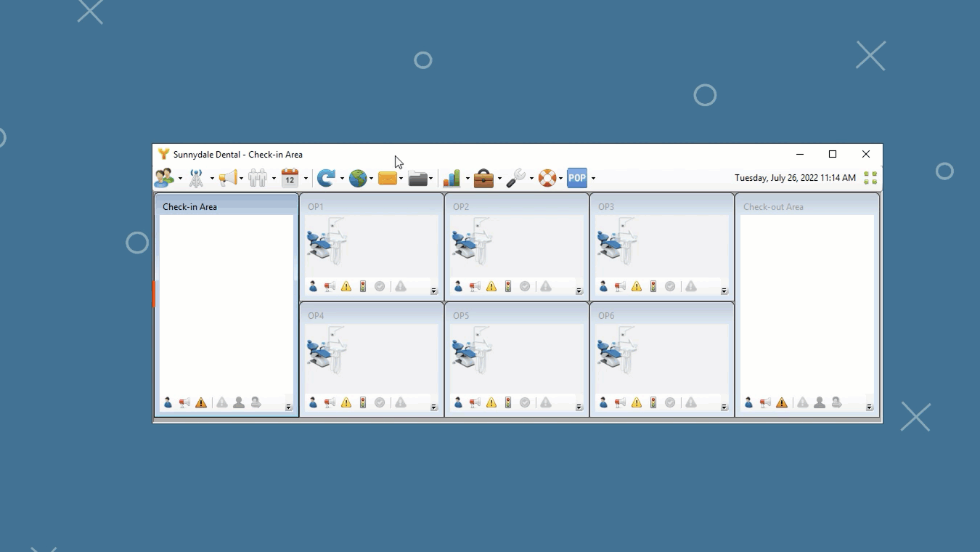Open the Check-in Area panel's corner dropdown button
Viewport: 980px width, 552px height.
coord(289,407)
